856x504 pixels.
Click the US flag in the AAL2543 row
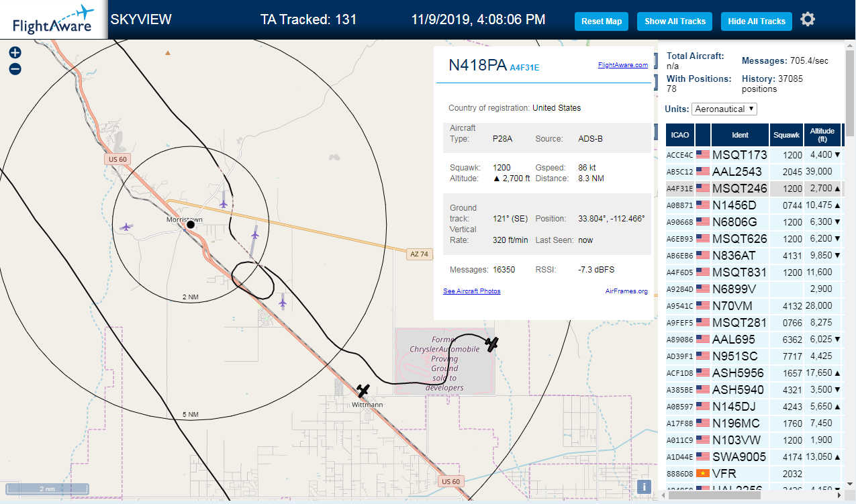click(703, 172)
